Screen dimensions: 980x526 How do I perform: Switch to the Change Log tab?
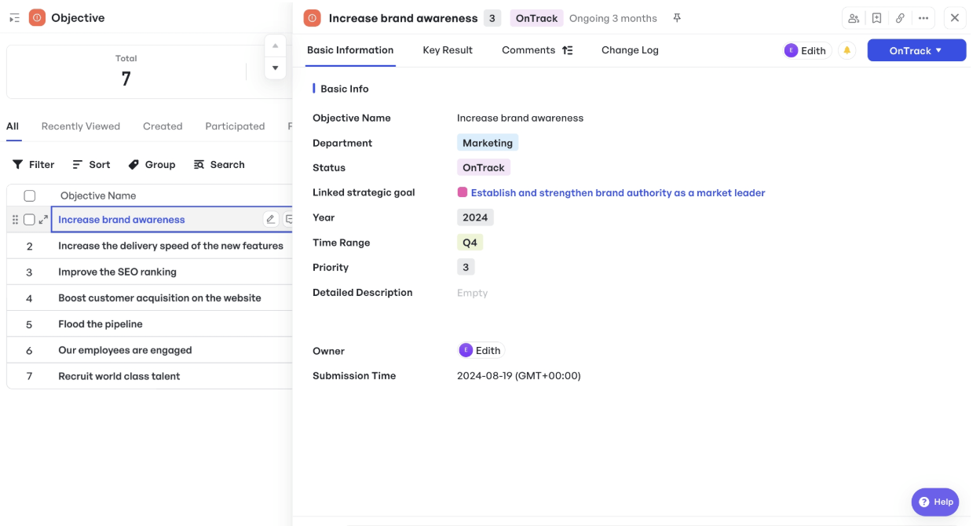click(630, 50)
